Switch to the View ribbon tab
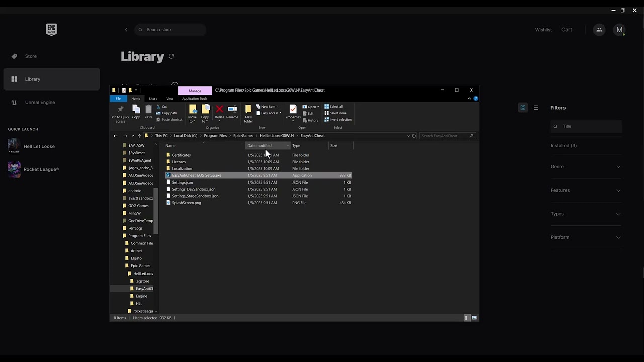The image size is (644, 362). 170,99
